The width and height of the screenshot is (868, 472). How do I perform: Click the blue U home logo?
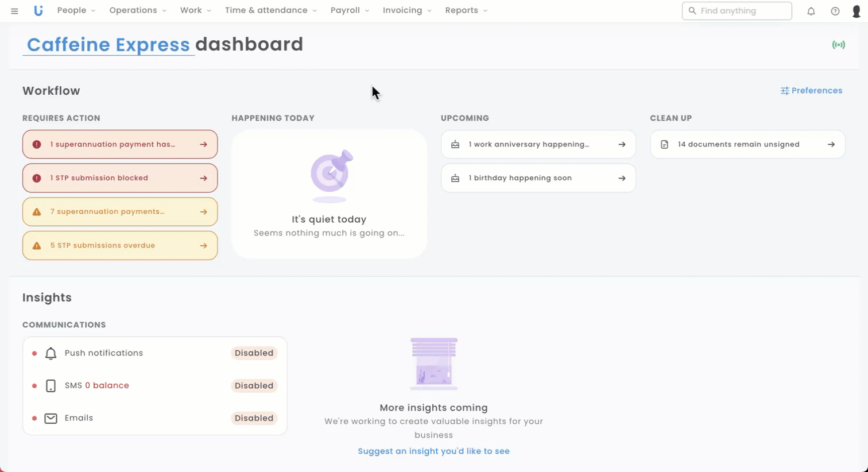point(38,11)
